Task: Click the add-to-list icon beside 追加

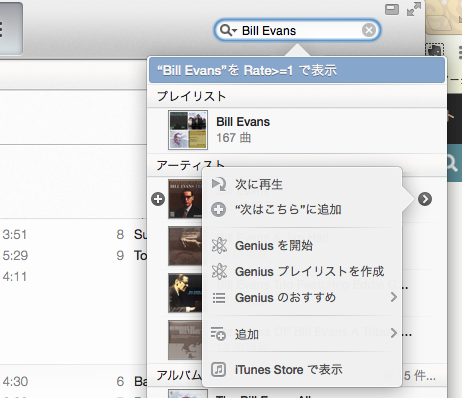Action: click(x=218, y=334)
